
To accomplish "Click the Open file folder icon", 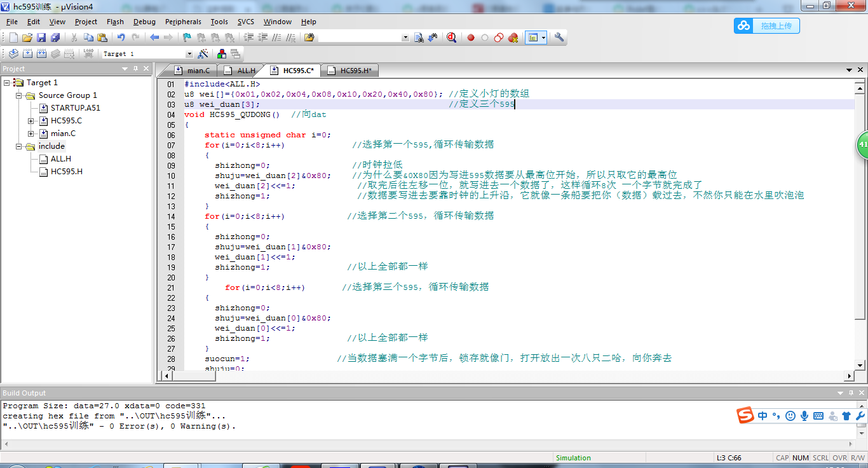I will (x=27, y=38).
